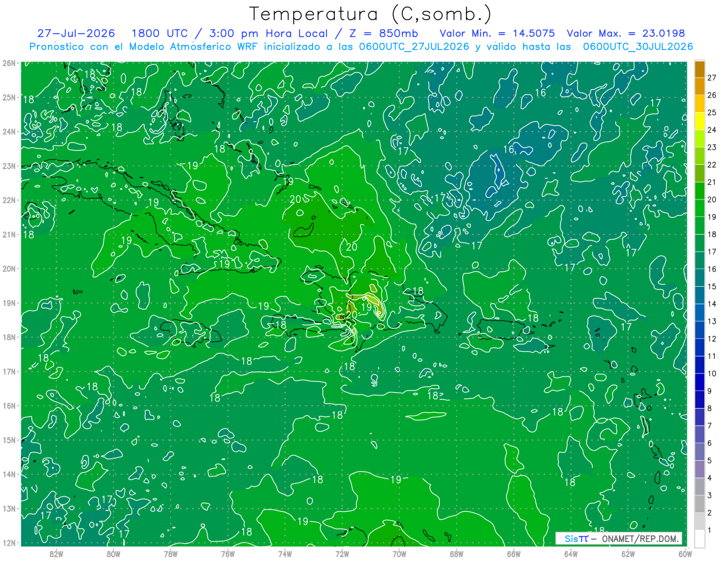This screenshot has height=562, width=728.
Task: Select the '0600UTC_27JUL2026' initialization time text
Action: click(414, 46)
